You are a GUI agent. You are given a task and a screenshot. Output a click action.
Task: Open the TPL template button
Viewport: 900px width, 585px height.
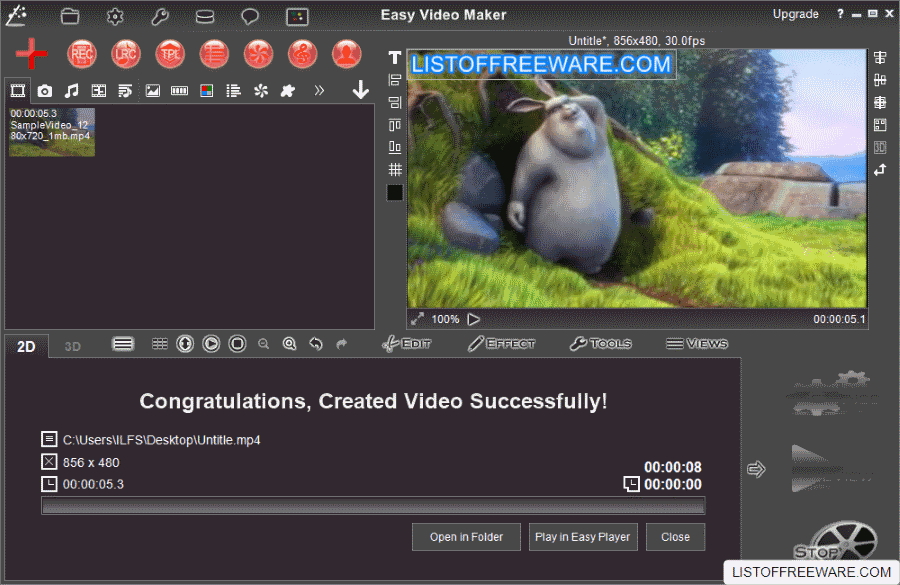point(170,54)
